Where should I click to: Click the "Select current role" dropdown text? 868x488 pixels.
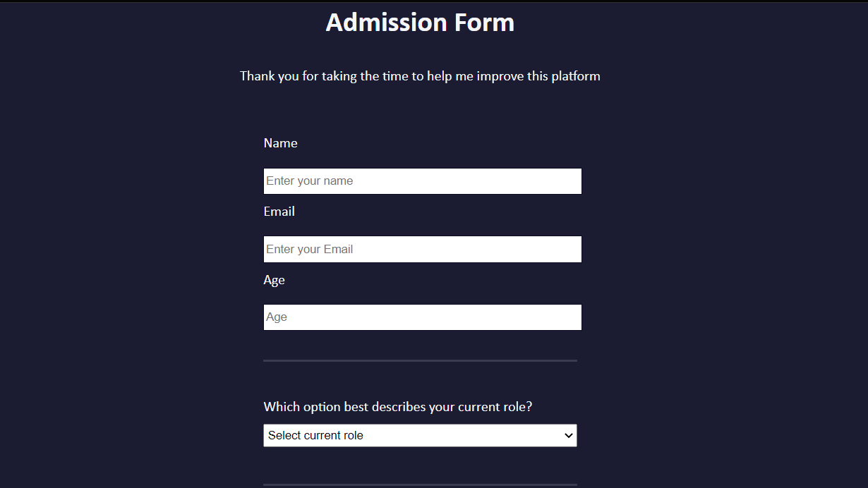click(315, 436)
